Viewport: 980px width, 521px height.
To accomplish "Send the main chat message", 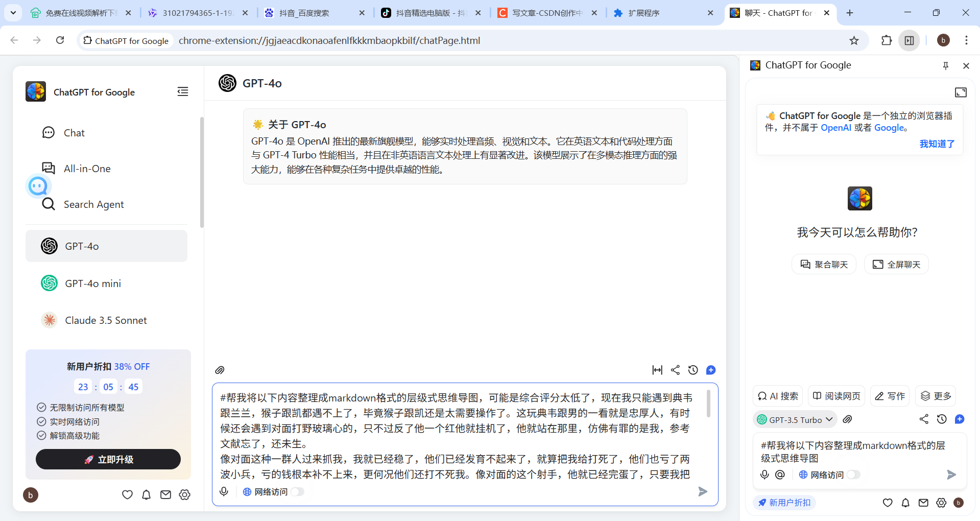I will coord(703,491).
